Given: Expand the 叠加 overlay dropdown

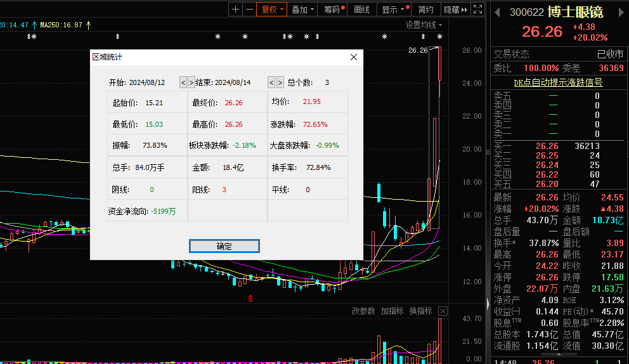Looking at the screenshot, I should tap(303, 10).
